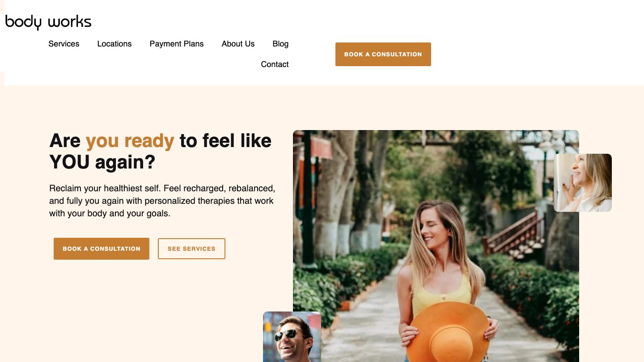
Task: Open Payment Plans from the navigation
Action: (177, 44)
